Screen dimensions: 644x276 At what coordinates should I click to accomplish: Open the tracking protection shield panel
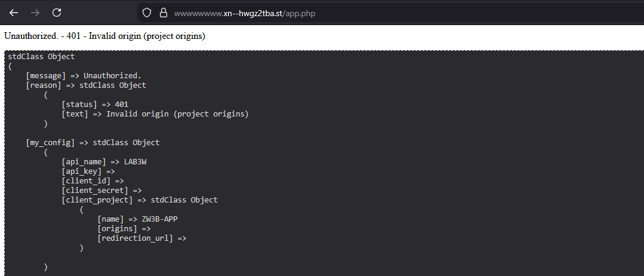[147, 13]
